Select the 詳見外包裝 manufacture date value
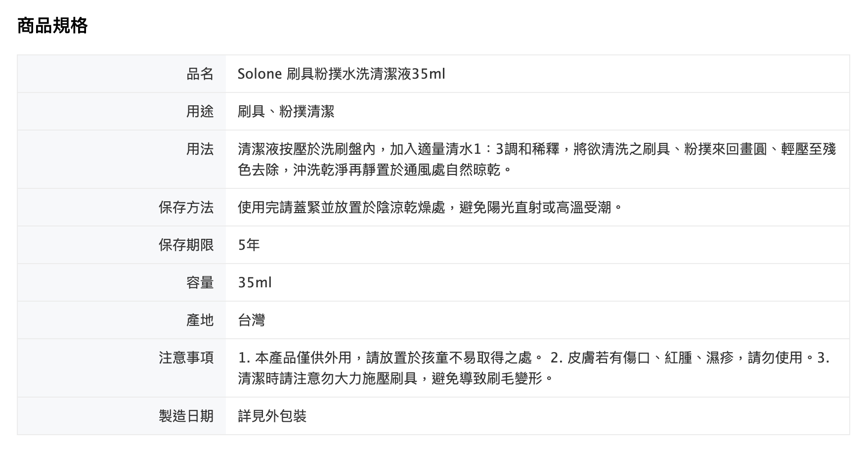 272,416
